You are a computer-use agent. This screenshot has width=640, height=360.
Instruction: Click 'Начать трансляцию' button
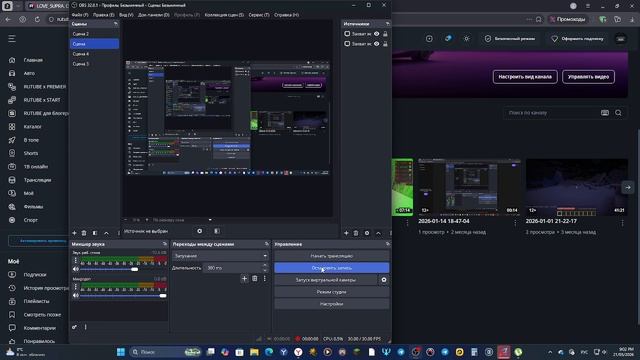[331, 256]
